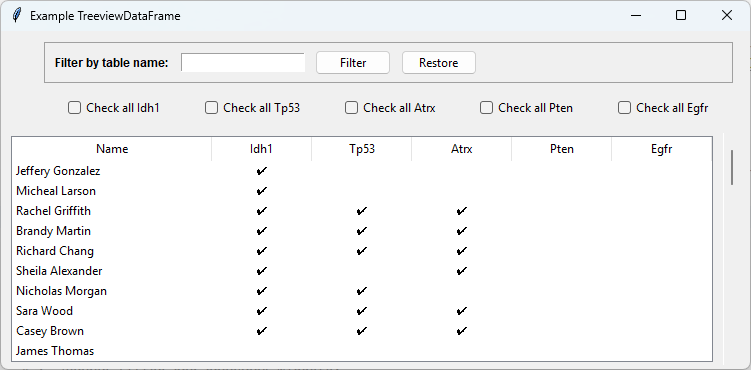Screen dimensions: 751x370
Task: Select the Micheal Larson row
Action: pyautogui.click(x=362, y=191)
